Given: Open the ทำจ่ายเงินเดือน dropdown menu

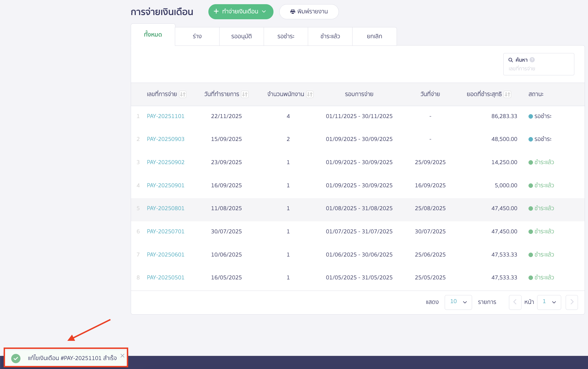Looking at the screenshot, I should click(x=264, y=11).
